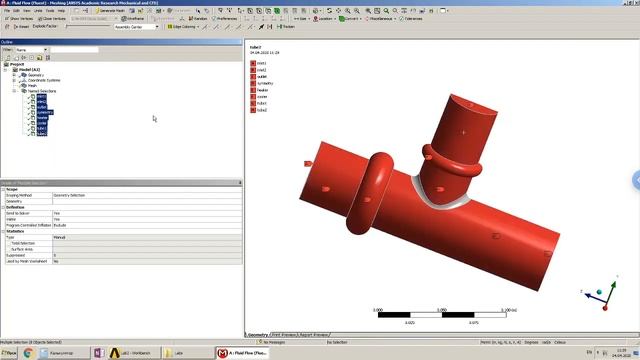
Task: Toggle Close Vertices option
Action: tap(51, 19)
